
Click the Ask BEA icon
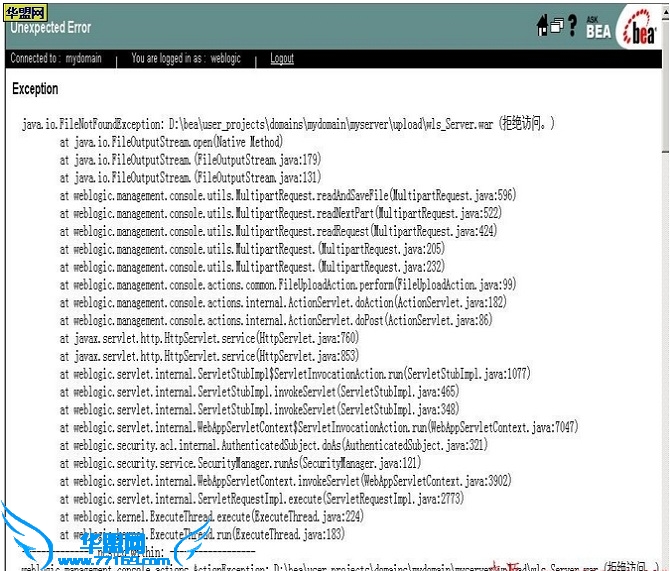[x=598, y=26]
